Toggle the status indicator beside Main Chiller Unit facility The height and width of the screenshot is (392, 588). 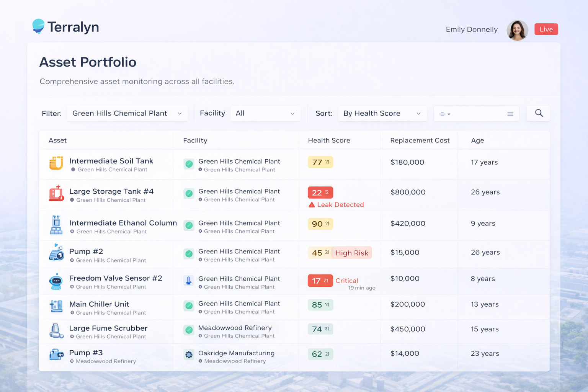click(189, 306)
